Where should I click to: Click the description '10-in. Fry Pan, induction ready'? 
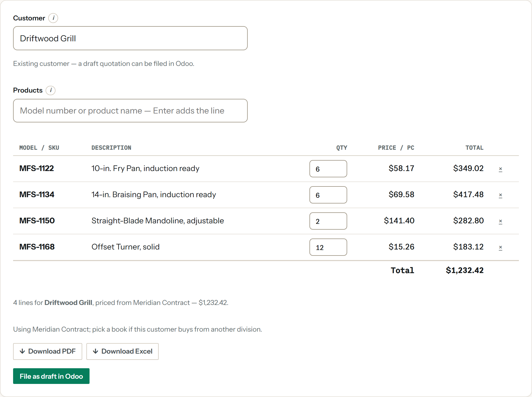pyautogui.click(x=145, y=168)
